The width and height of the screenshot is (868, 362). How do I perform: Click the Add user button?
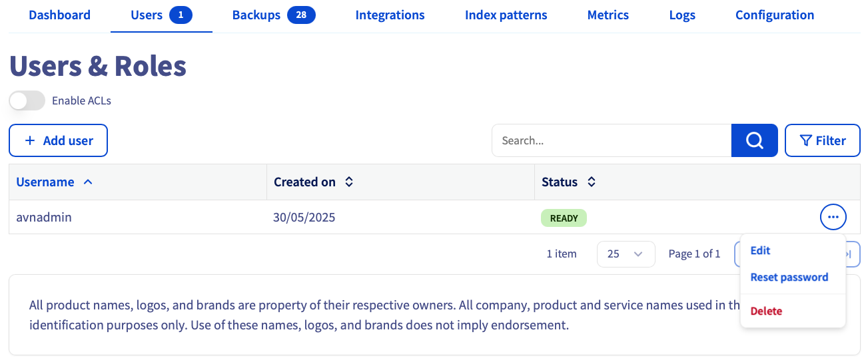pos(58,140)
